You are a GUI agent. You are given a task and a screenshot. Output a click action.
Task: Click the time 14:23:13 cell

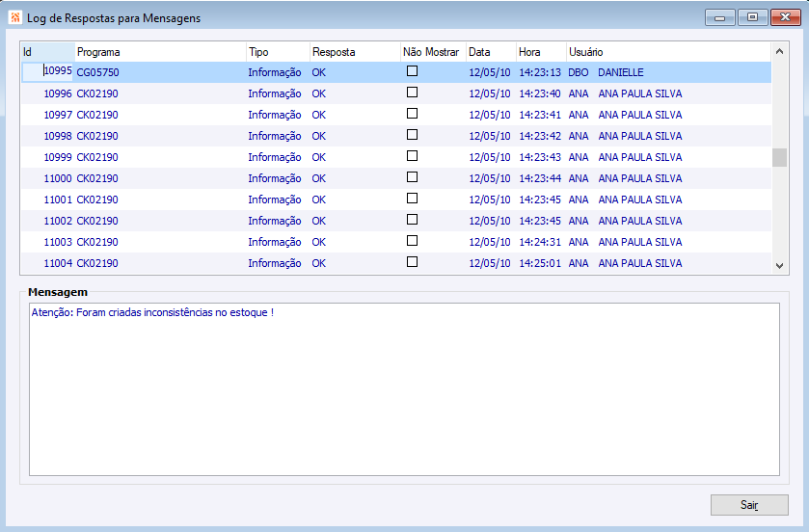540,72
